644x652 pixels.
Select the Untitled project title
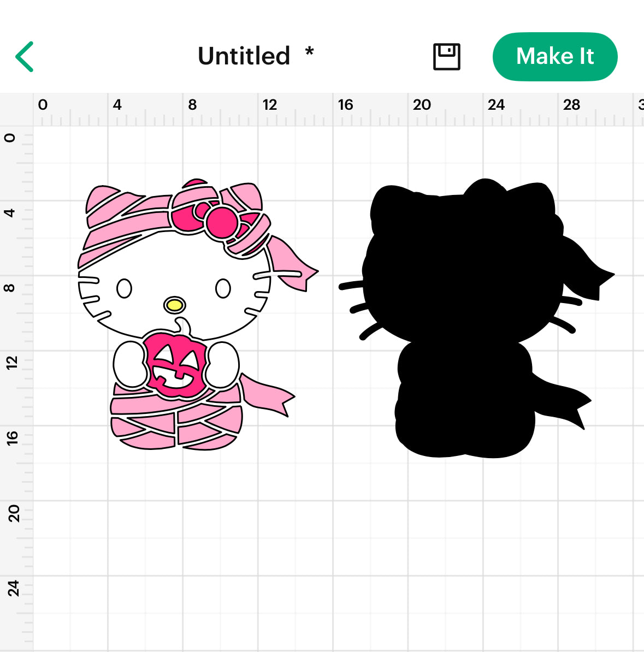tap(244, 56)
